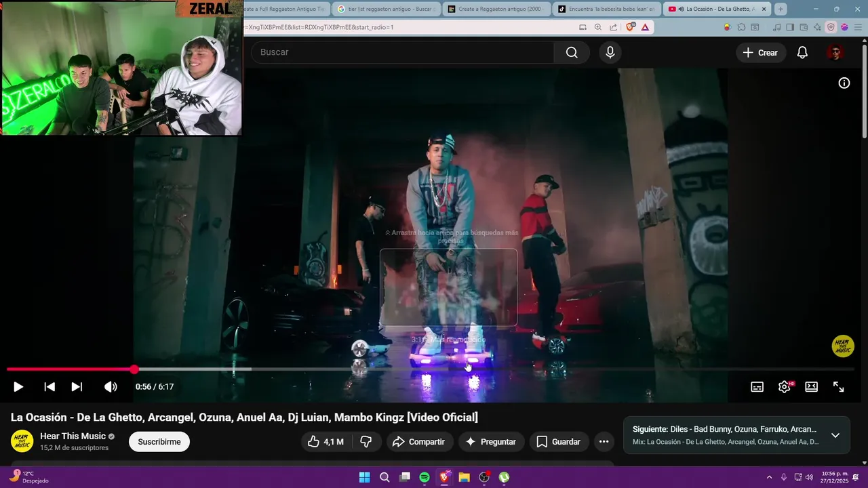The height and width of the screenshot is (488, 868).
Task: Open a new browser tab
Action: (x=781, y=9)
